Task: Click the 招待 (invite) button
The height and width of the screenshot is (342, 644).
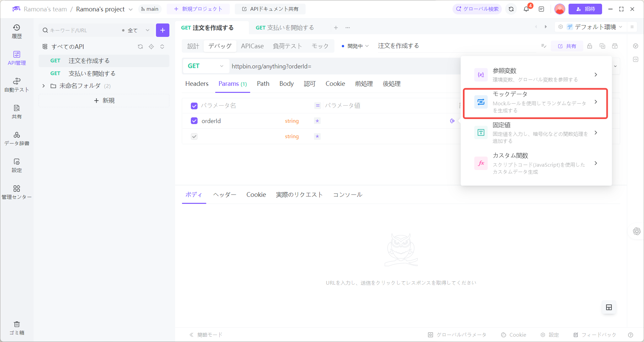Action: pos(585,9)
